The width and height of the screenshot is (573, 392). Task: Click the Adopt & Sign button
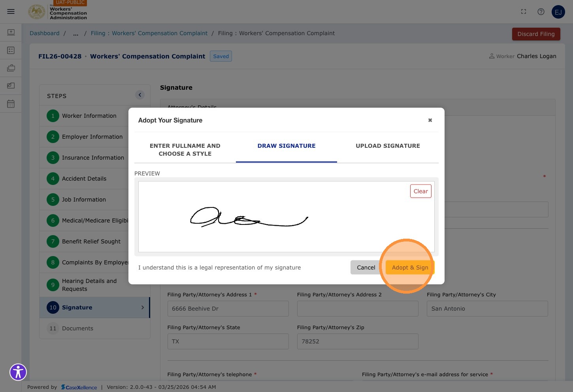(410, 268)
